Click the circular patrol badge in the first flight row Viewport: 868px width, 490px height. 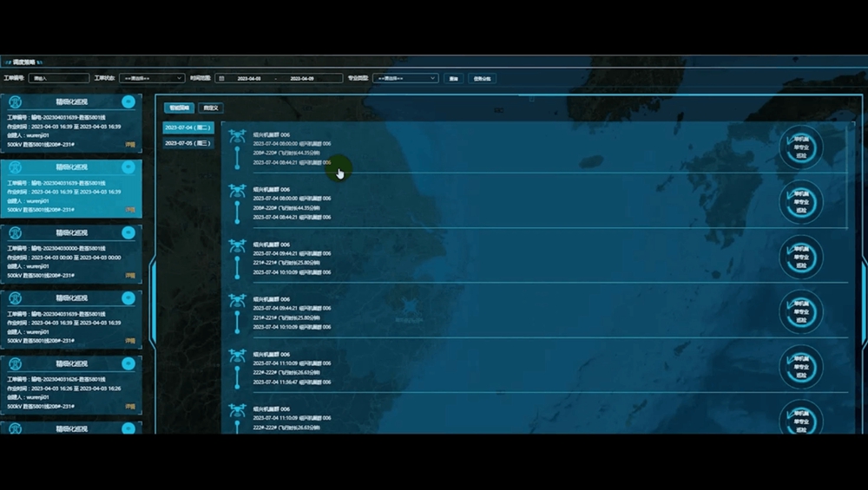point(800,147)
